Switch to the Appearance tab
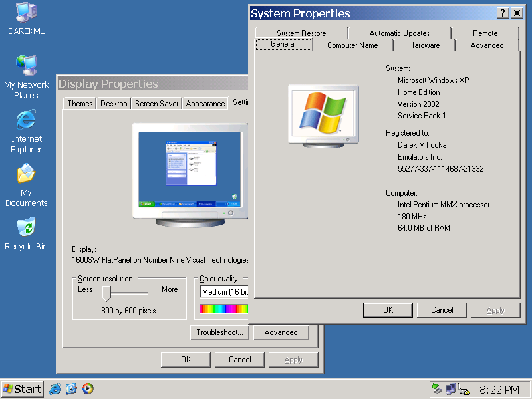 tap(205, 104)
